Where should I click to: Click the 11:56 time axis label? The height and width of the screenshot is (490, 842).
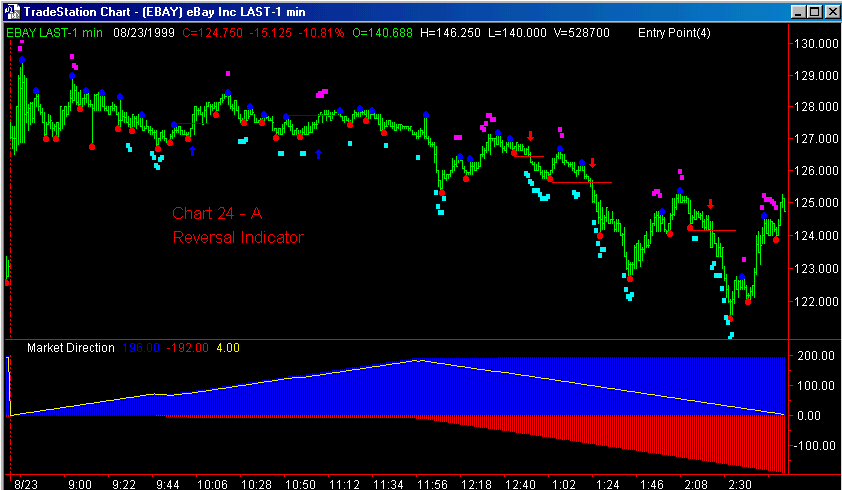[432, 484]
